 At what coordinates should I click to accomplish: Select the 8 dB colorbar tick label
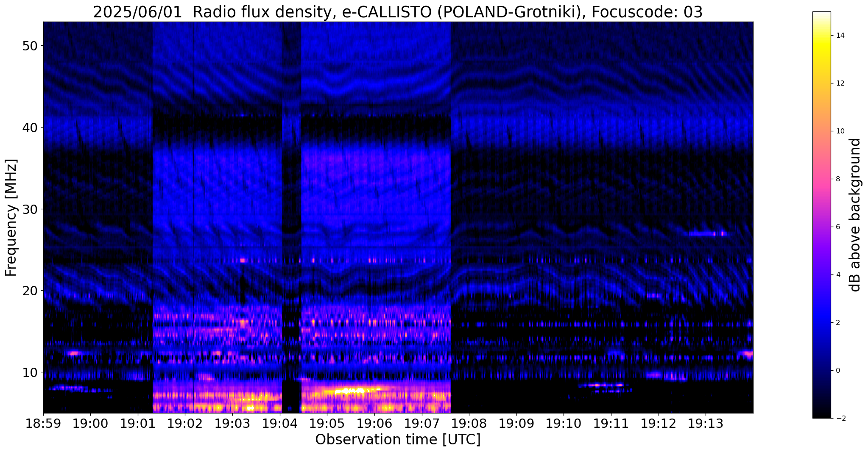[x=837, y=179]
